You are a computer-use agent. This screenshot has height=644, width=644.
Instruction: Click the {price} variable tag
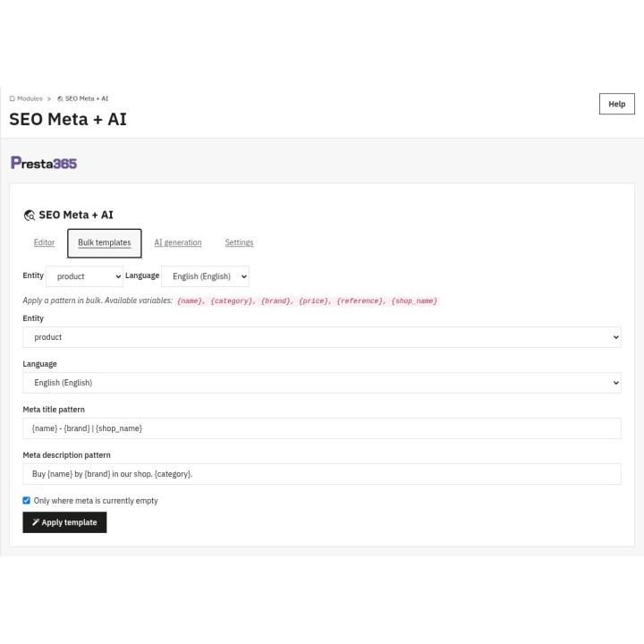315,301
